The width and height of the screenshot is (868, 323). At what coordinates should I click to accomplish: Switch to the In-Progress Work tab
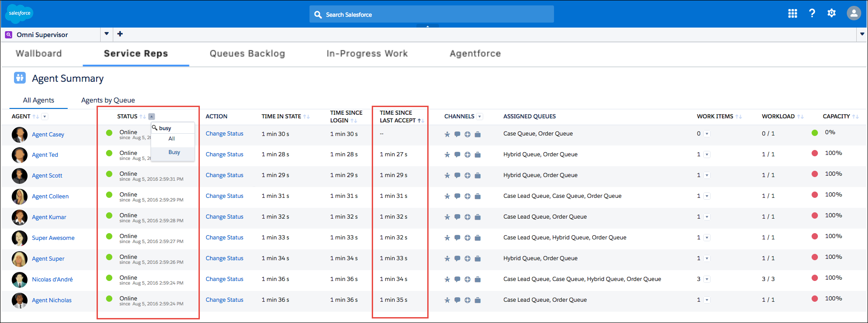[367, 53]
